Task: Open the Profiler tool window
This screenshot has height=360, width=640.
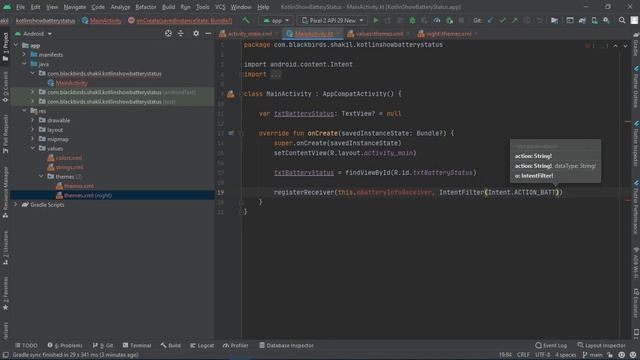Action: pos(236,345)
